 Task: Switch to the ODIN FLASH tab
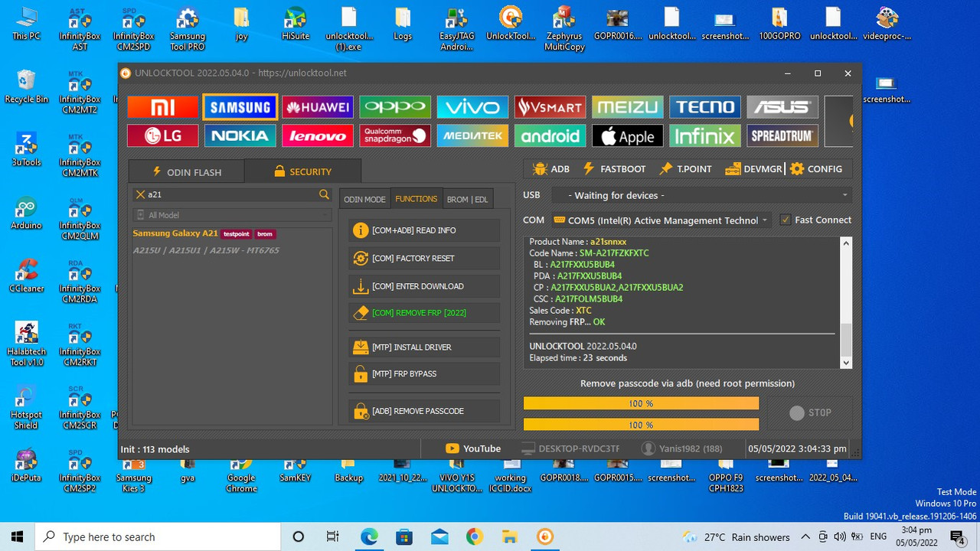(x=186, y=171)
